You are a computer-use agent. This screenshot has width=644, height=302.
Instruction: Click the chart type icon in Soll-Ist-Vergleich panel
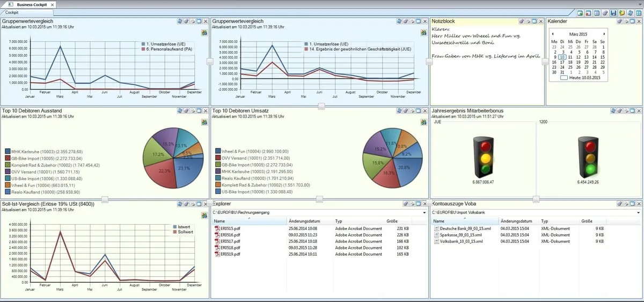pyautogui.click(x=204, y=215)
